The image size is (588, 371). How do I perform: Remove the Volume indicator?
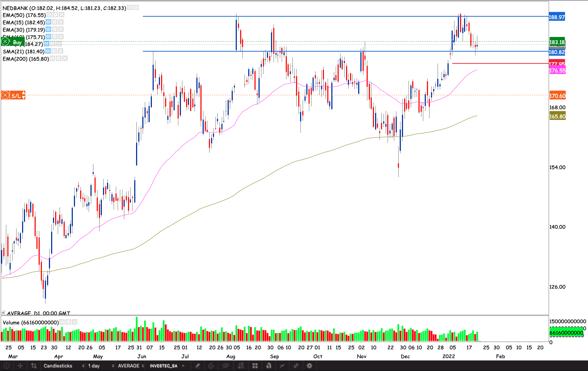(x=75, y=322)
